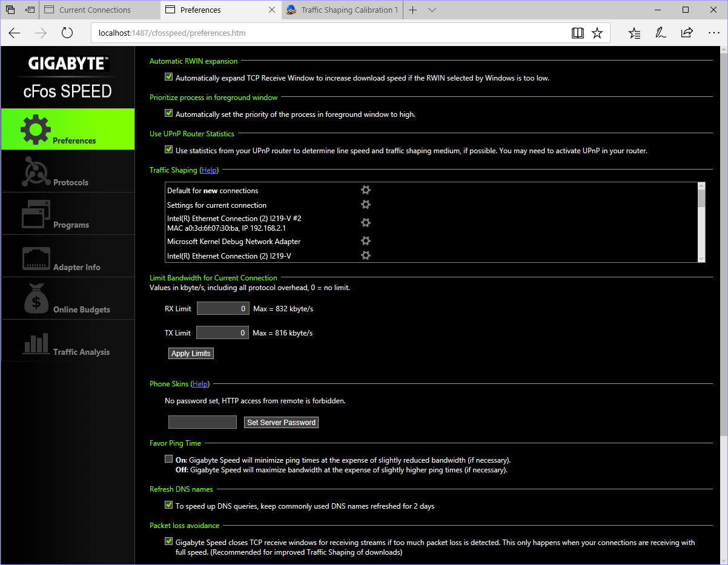Enable Favor Ping Time

(169, 460)
